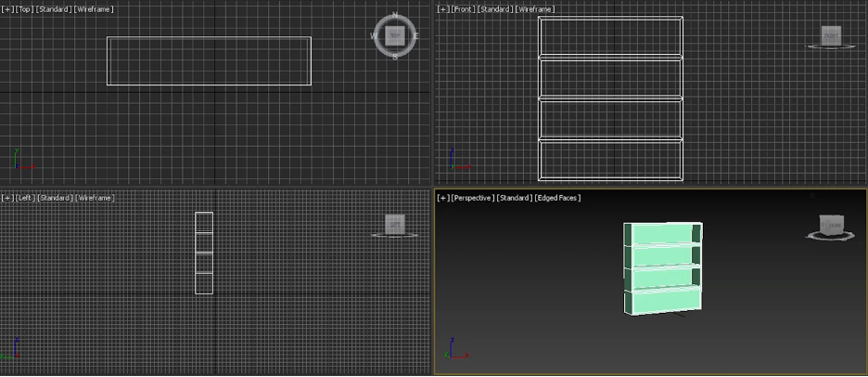Viewport: 868px width, 377px height.
Task: Open the [+] menu in Top viewport
Action: [x=7, y=9]
